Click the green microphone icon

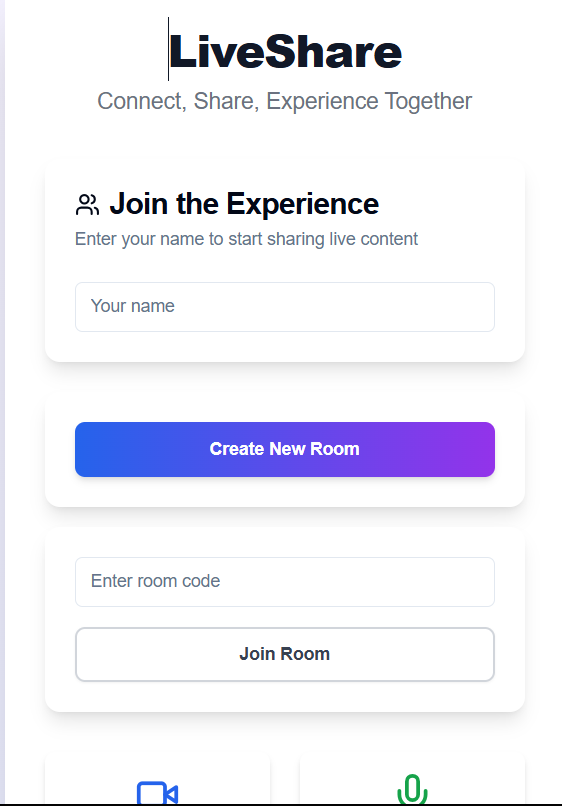tap(412, 790)
